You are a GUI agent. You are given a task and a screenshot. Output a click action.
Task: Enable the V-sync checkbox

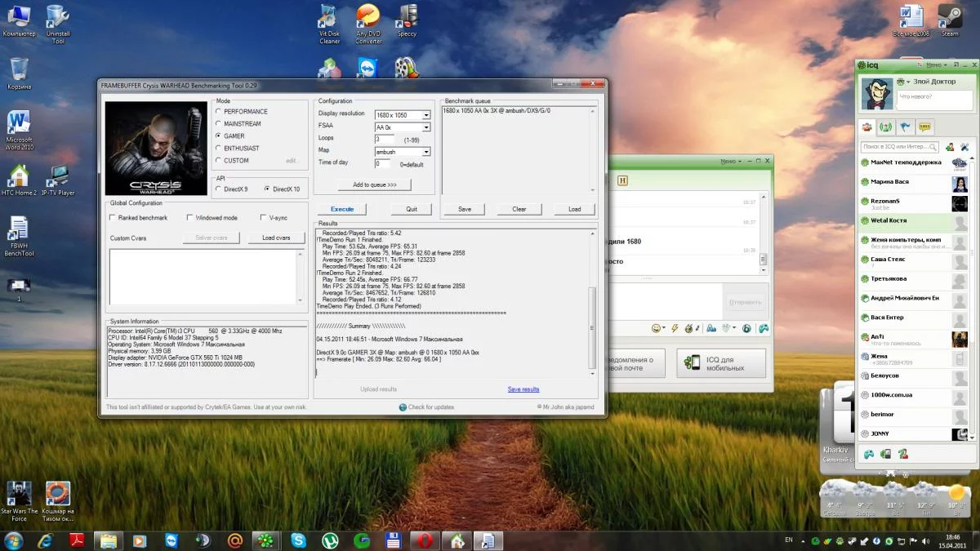pyautogui.click(x=262, y=218)
